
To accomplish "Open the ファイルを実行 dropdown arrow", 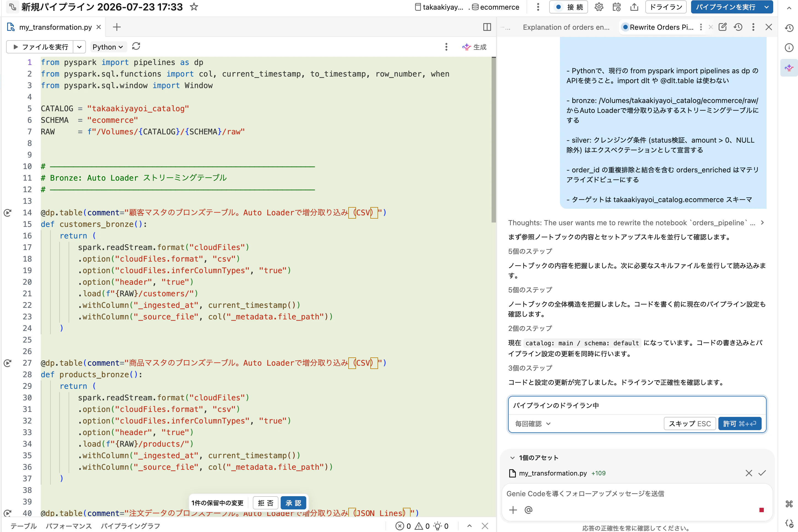I will [x=79, y=47].
